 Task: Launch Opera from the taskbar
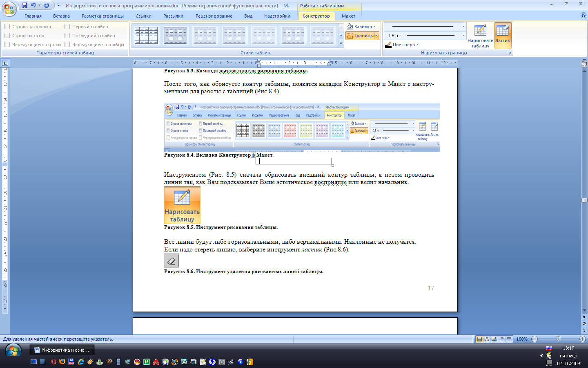[x=53, y=362]
